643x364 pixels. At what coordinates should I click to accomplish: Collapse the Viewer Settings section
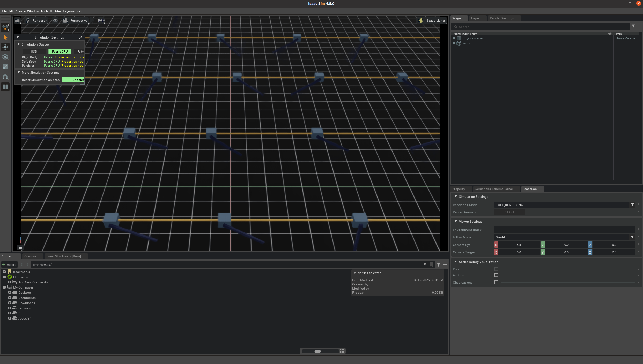[x=456, y=221]
